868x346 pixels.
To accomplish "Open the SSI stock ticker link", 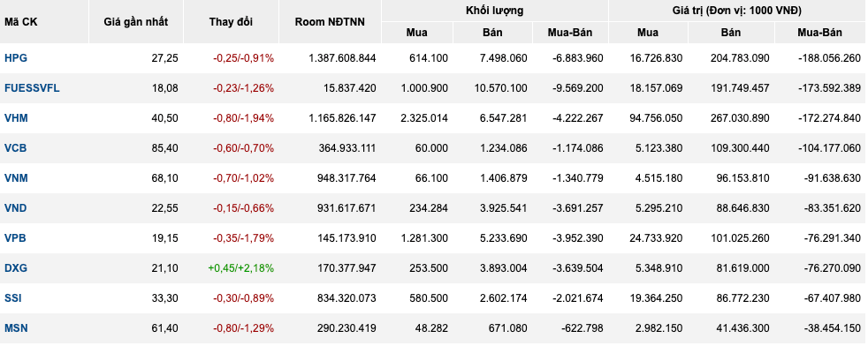I will (x=13, y=298).
